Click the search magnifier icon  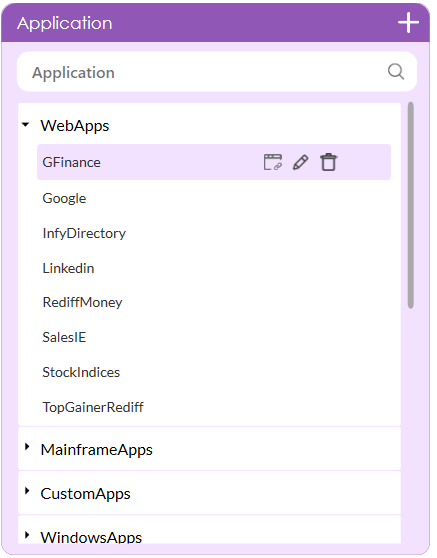pyautogui.click(x=396, y=72)
